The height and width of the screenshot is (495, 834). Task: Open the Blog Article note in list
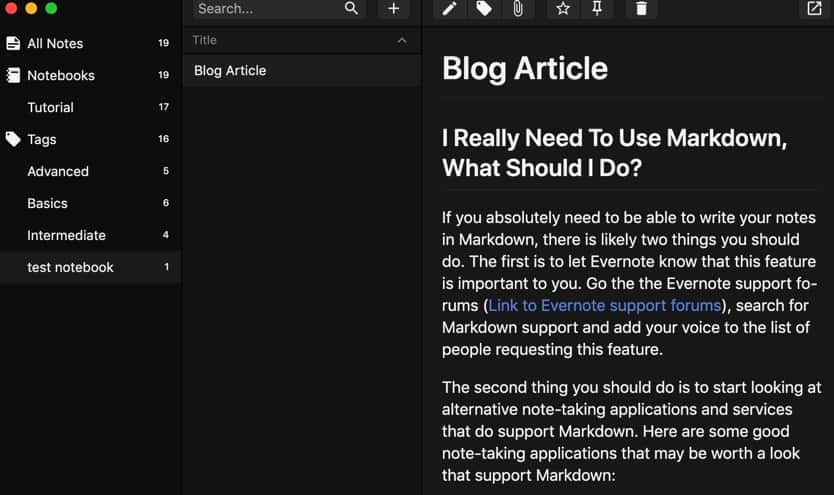click(x=302, y=71)
